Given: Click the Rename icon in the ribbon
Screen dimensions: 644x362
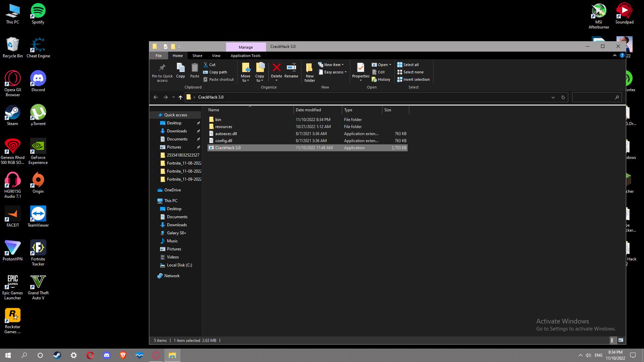Looking at the screenshot, I should (x=291, y=68).
